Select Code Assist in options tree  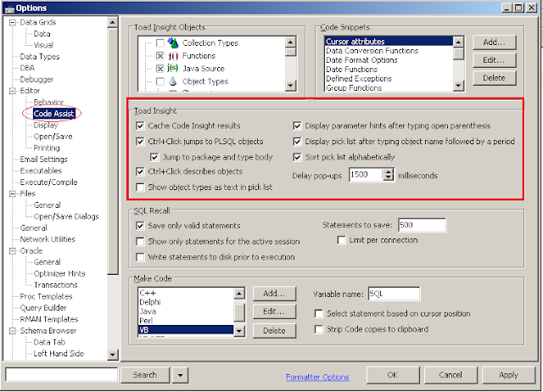point(53,114)
